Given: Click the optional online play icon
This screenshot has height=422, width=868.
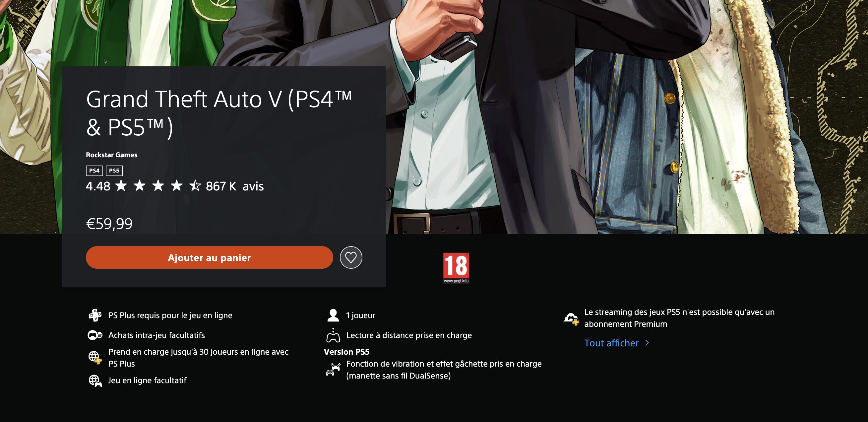Looking at the screenshot, I should [x=95, y=381].
